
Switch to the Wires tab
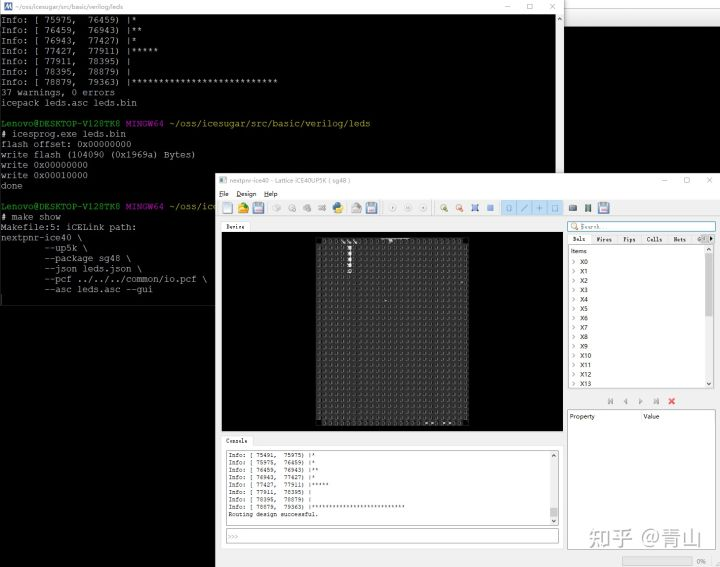coord(604,240)
